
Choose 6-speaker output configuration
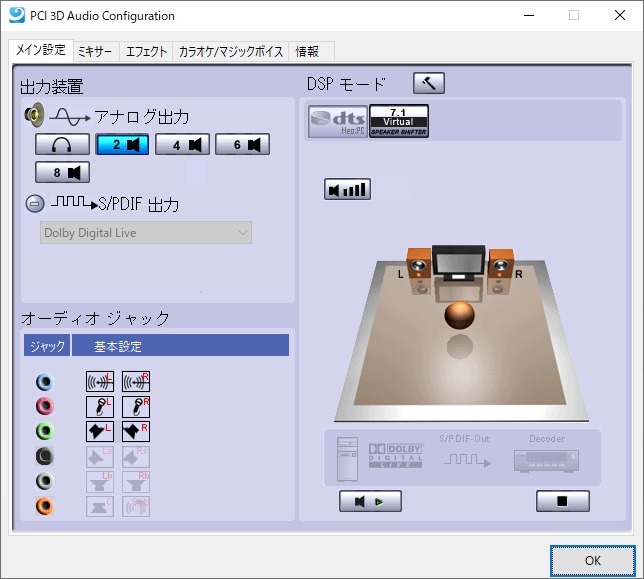point(242,145)
